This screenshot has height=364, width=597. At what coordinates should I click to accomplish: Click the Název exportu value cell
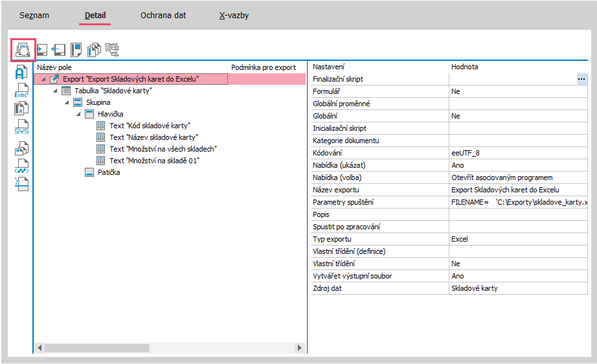518,190
